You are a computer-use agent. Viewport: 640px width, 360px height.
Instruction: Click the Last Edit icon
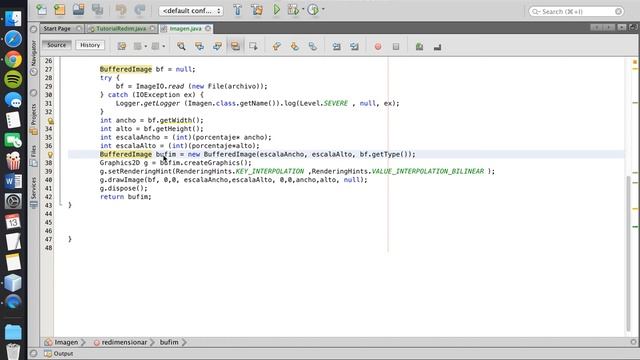coord(122,46)
